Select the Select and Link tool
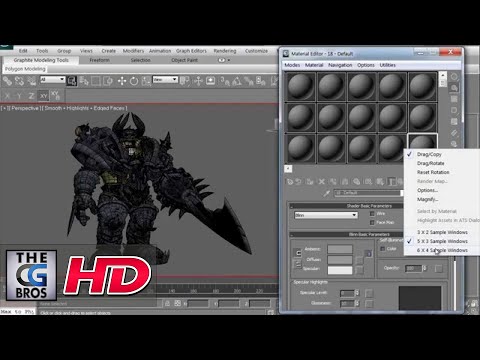The width and height of the screenshot is (480, 360). (7, 81)
